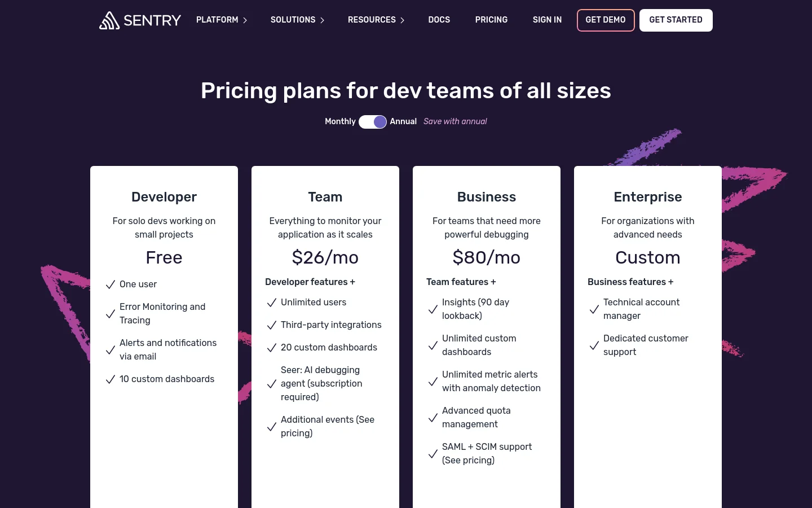
Task: Toggle the Monthly/Annual billing switch
Action: pos(373,122)
